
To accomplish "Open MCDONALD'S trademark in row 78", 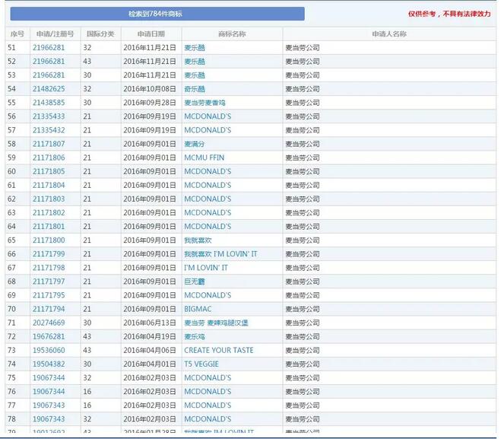I will (x=208, y=419).
